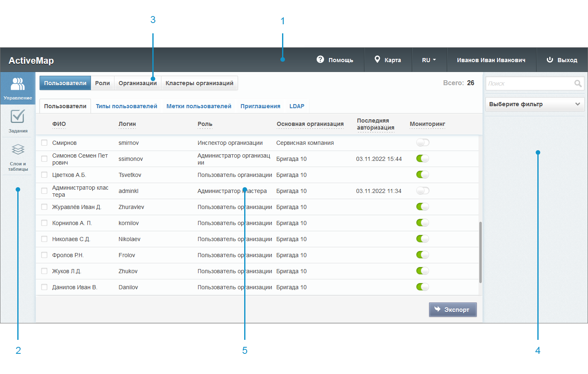Click the table vertical scrollbar

(x=481, y=252)
